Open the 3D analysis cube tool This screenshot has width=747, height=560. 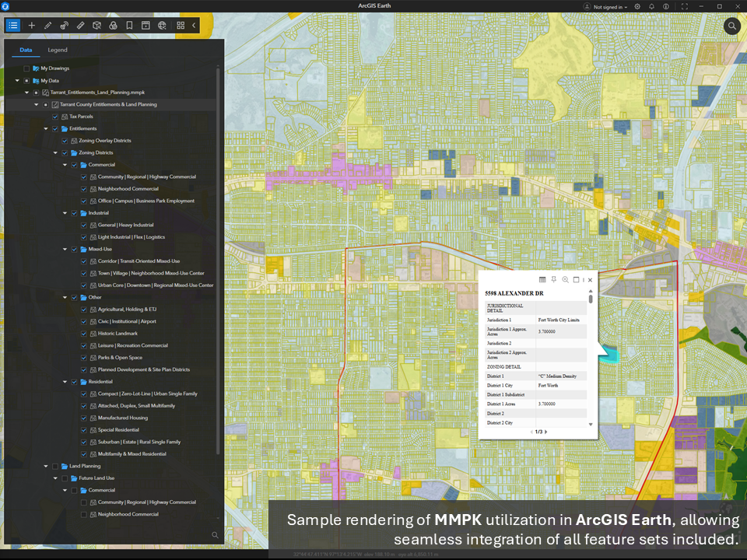click(x=96, y=25)
